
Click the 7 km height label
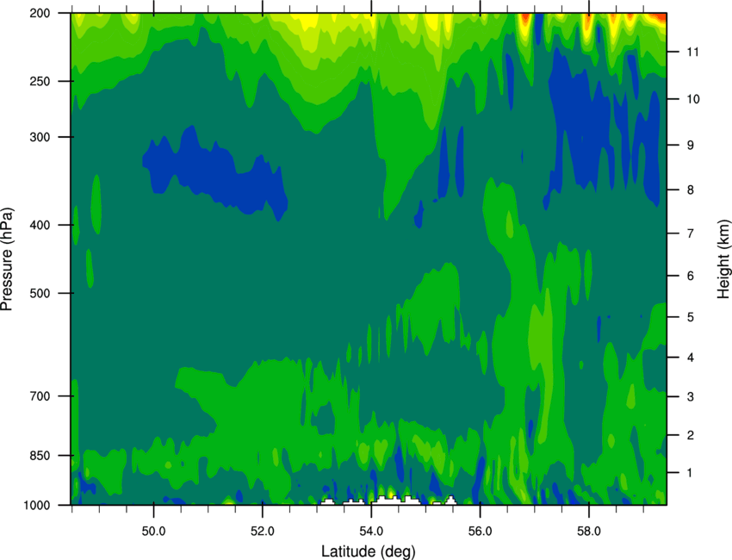coord(691,233)
